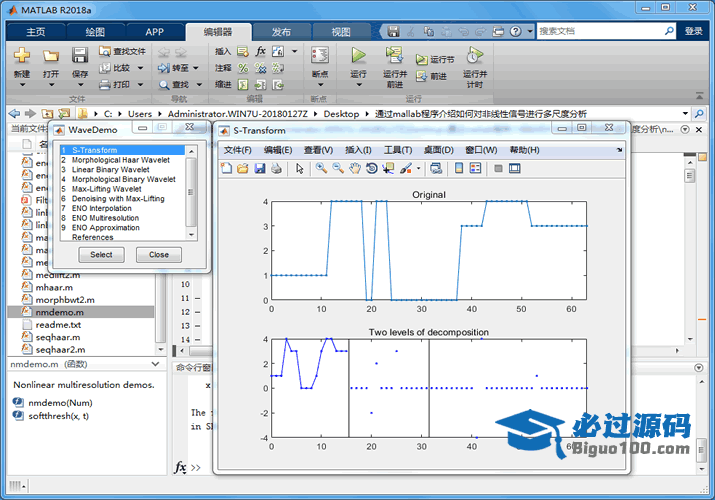Open the Compare (比较) dropdown arrow

click(x=140, y=68)
